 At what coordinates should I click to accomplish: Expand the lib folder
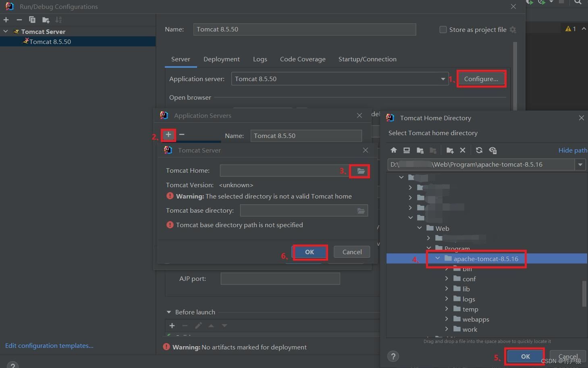(x=447, y=289)
